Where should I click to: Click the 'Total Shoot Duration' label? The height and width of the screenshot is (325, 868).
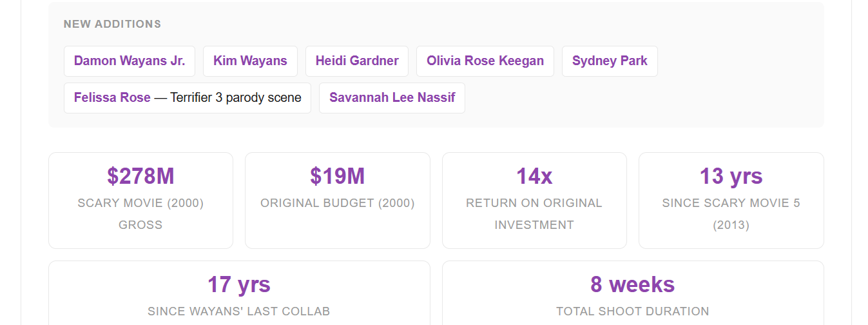633,311
